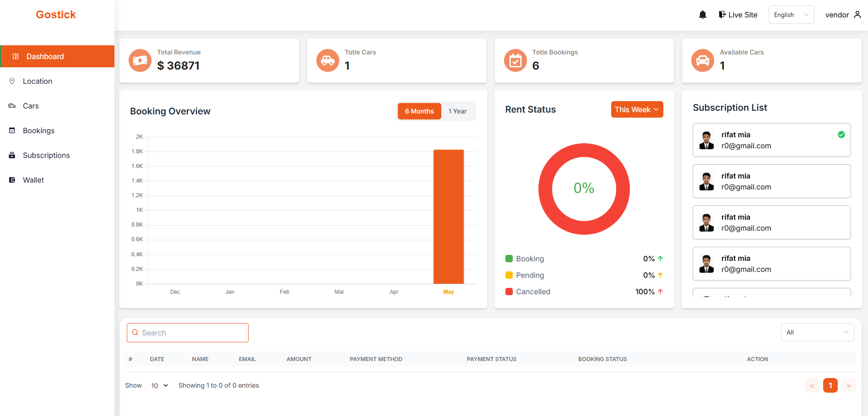
Task: Open the English language dropdown
Action: (791, 15)
